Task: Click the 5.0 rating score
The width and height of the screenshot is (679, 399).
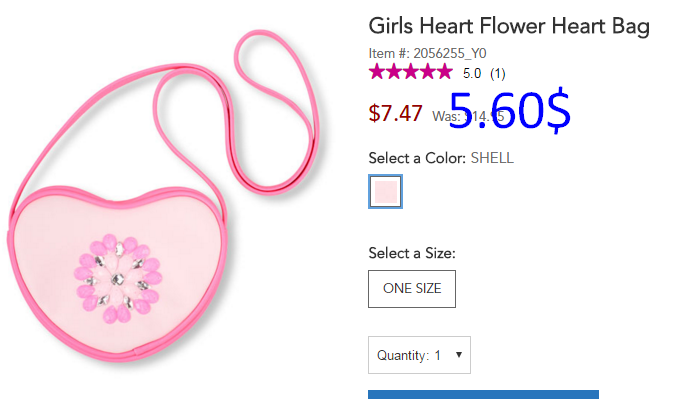Action: [472, 74]
